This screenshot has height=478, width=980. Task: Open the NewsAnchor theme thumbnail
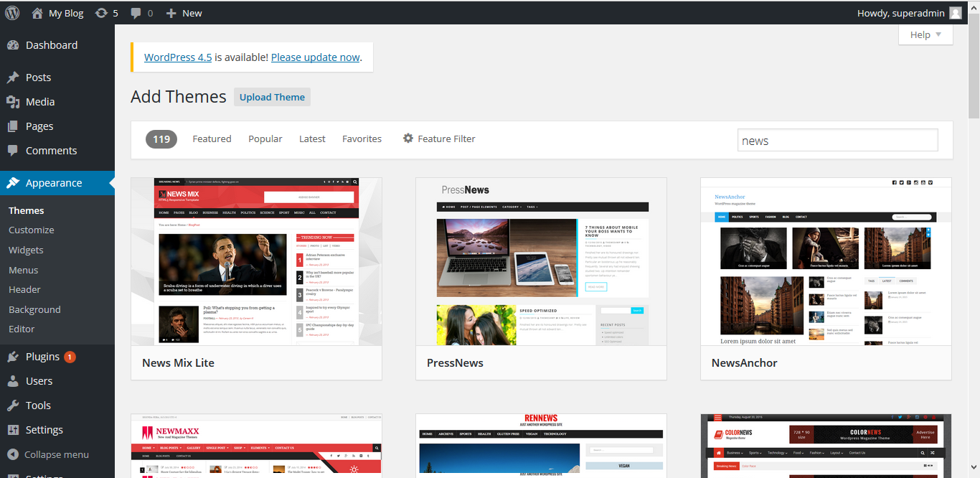tap(826, 262)
